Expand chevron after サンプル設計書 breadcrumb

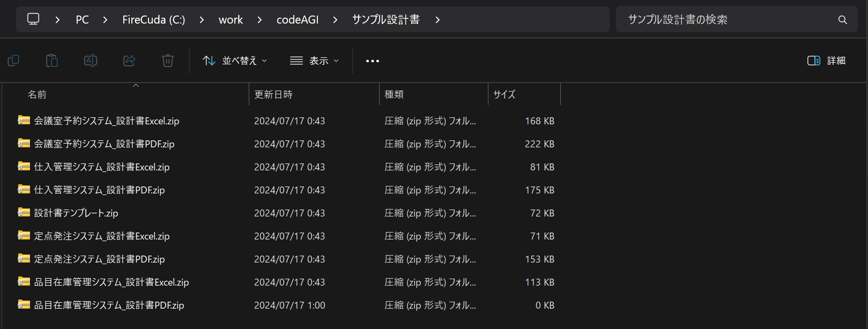(x=437, y=20)
